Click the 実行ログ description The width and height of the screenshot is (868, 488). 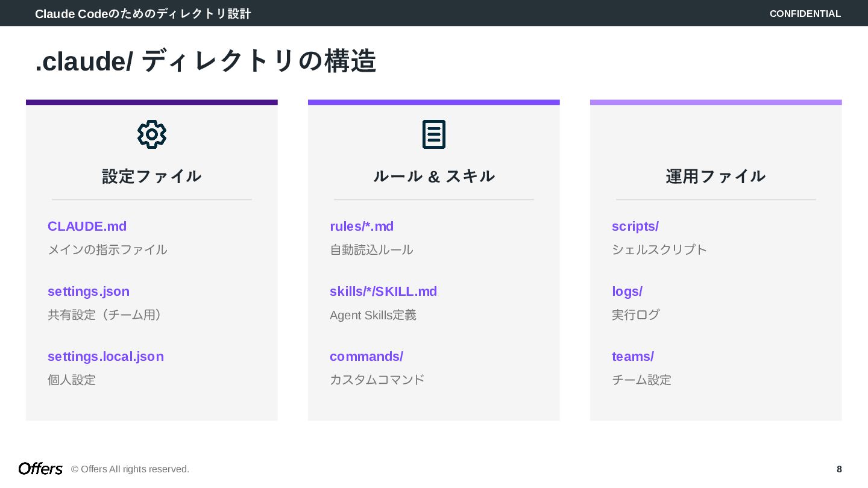click(636, 314)
